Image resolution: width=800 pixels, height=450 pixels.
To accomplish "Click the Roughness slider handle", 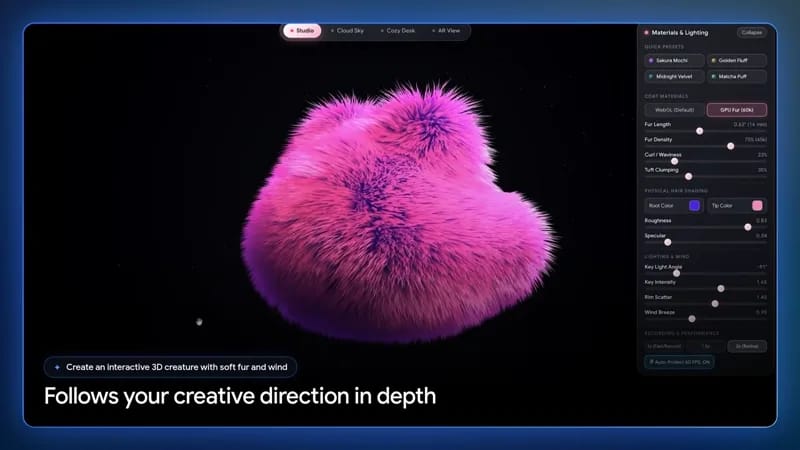I will pos(748,227).
